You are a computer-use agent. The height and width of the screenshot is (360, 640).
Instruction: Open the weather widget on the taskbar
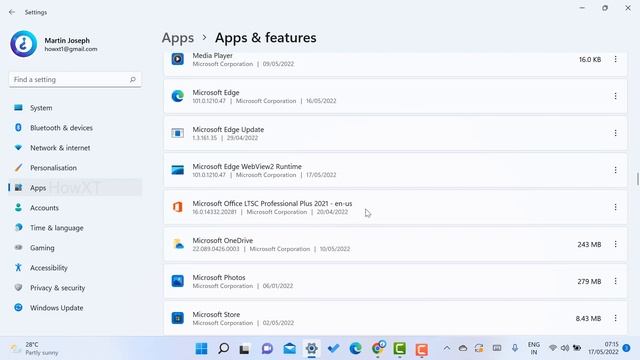click(x=34, y=349)
